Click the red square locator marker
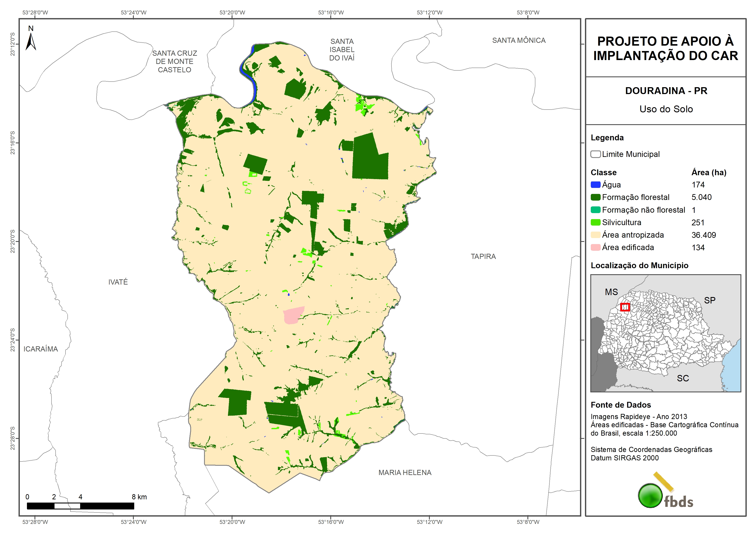The height and width of the screenshot is (534, 756). point(625,307)
